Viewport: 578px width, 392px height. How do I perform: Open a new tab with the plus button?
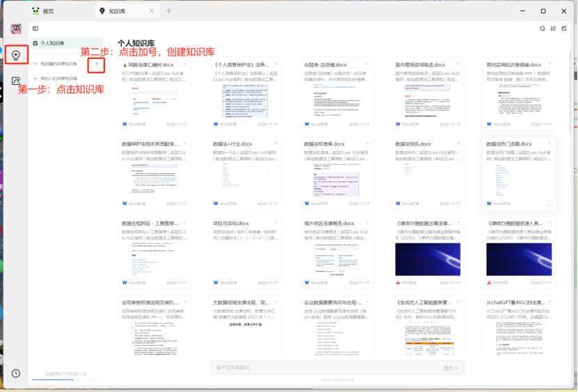168,11
